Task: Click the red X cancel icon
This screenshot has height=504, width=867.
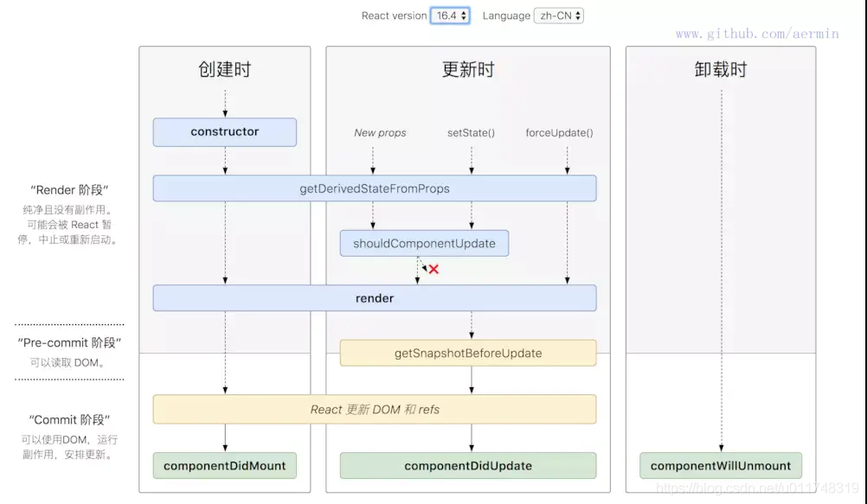Action: tap(433, 269)
